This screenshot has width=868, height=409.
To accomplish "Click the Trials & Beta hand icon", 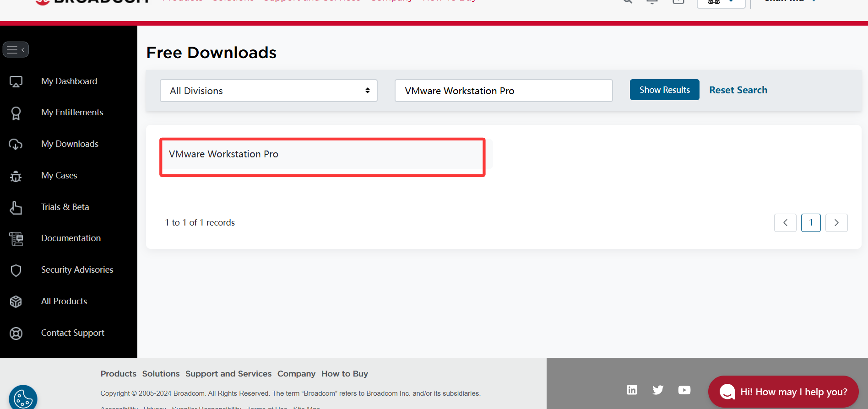I will pos(16,207).
